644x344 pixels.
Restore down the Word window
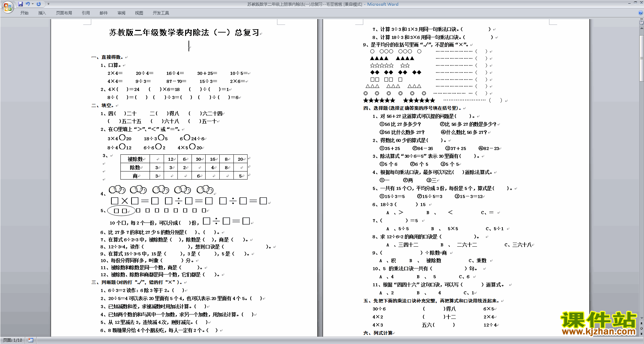point(635,3)
